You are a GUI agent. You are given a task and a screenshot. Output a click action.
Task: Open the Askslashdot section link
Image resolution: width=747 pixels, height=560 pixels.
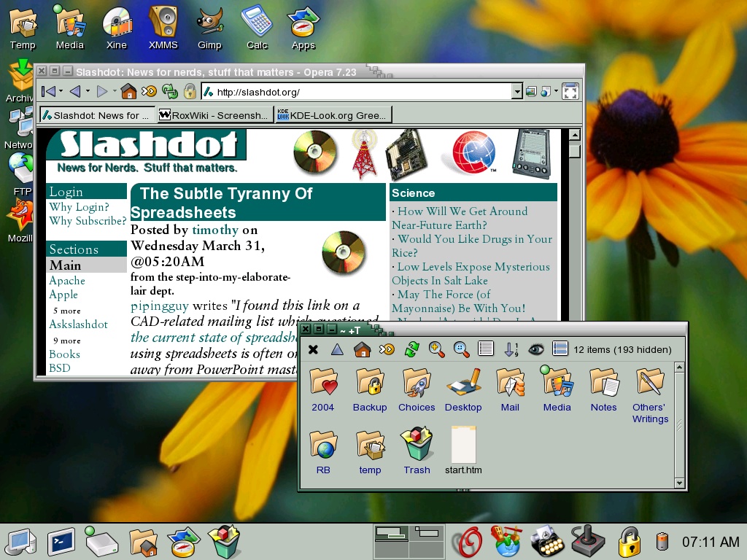78,324
